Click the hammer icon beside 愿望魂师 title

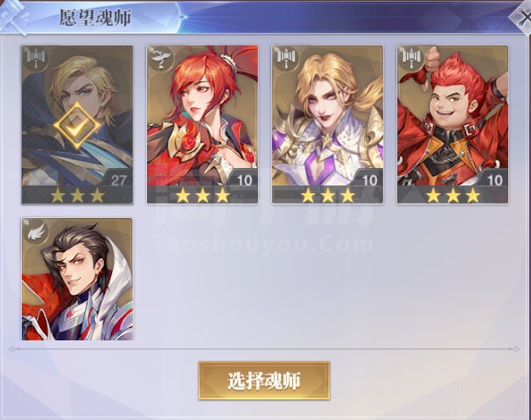(x=13, y=17)
